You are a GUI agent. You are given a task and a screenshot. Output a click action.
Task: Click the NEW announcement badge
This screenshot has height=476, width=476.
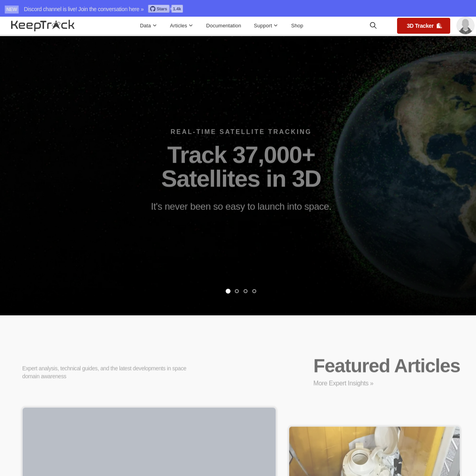click(11, 8)
